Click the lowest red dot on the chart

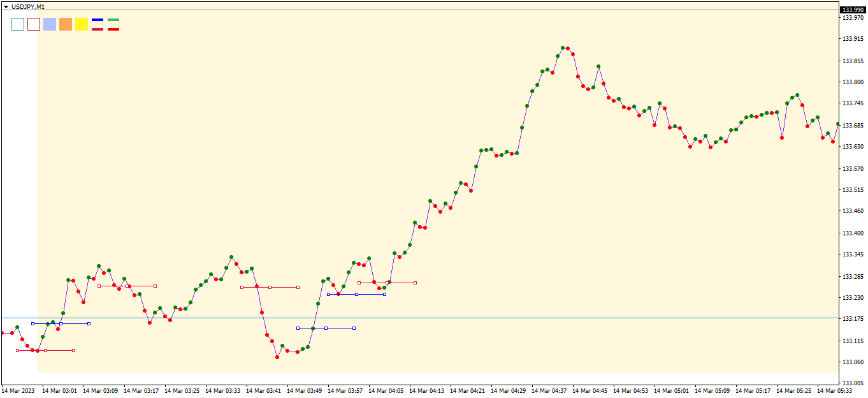(x=277, y=357)
